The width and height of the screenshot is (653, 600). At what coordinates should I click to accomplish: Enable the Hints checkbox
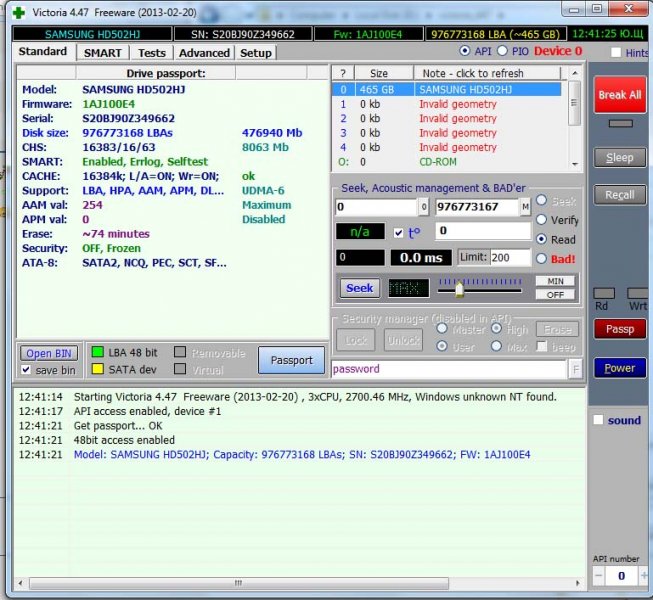616,52
